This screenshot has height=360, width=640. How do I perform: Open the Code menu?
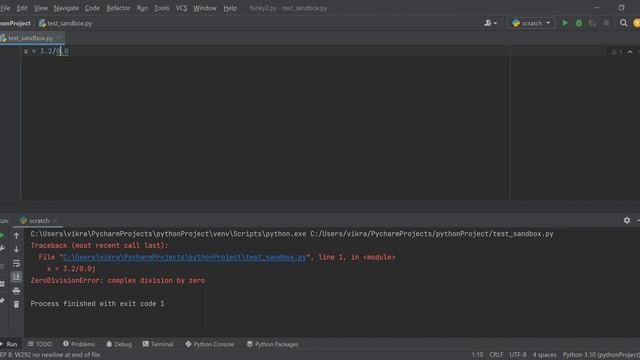[92, 8]
